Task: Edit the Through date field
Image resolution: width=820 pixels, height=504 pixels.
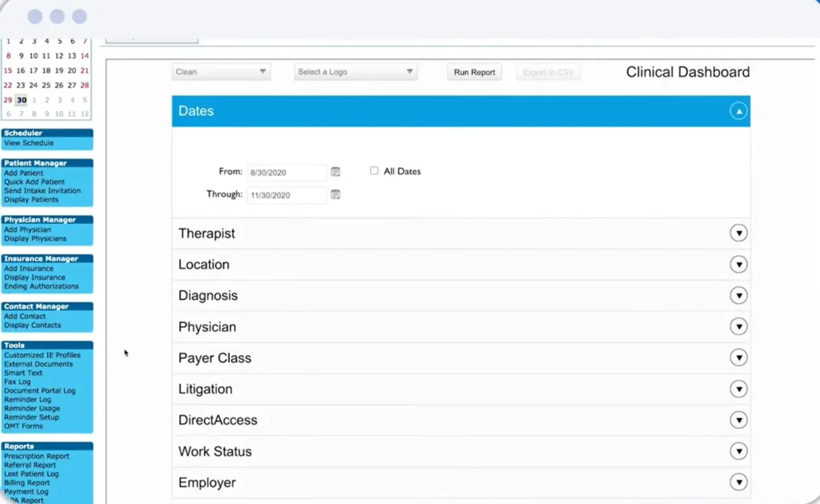Action: [x=287, y=195]
